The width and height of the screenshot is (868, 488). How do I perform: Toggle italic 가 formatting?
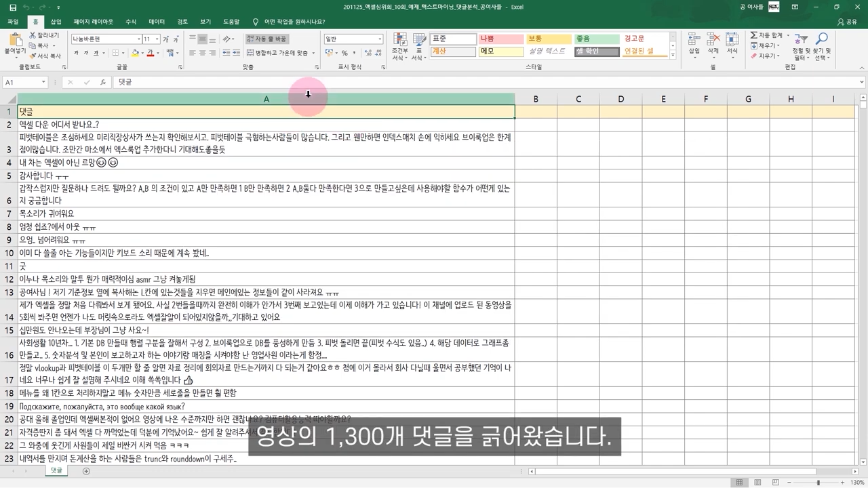[86, 53]
